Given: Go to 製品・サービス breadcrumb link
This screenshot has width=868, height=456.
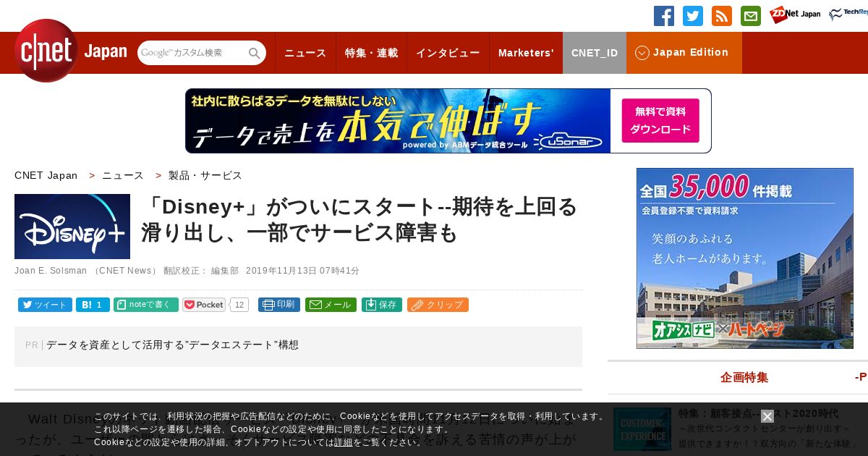Looking at the screenshot, I should (205, 175).
